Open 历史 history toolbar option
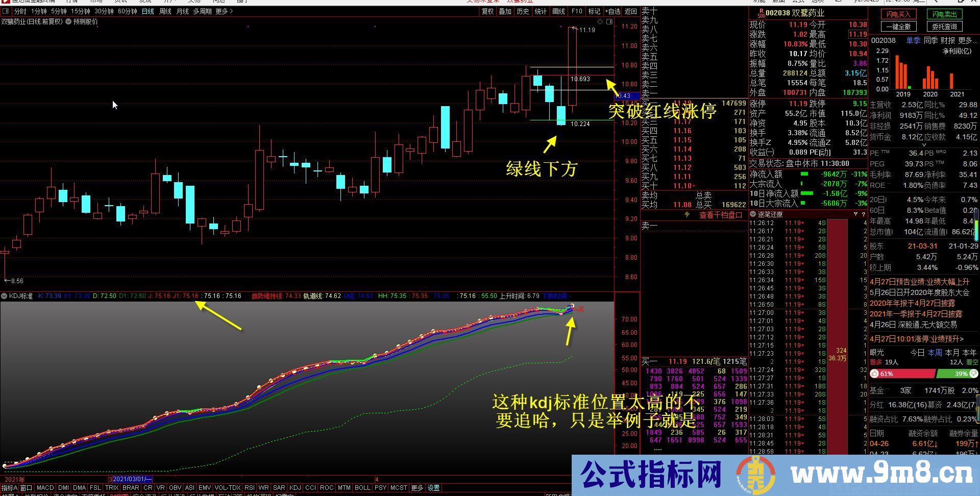The width and height of the screenshot is (980, 496). 523,11
